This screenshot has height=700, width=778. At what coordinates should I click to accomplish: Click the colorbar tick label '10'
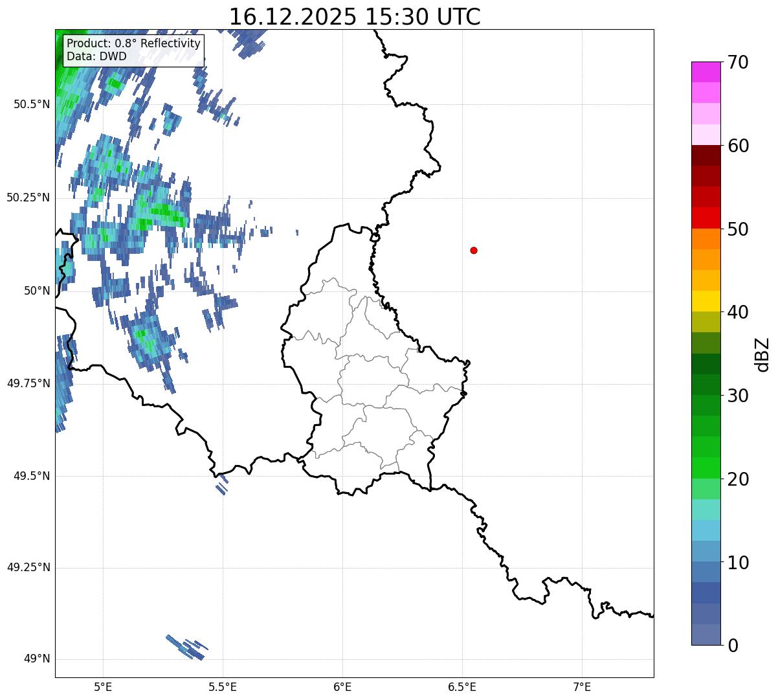[737, 562]
